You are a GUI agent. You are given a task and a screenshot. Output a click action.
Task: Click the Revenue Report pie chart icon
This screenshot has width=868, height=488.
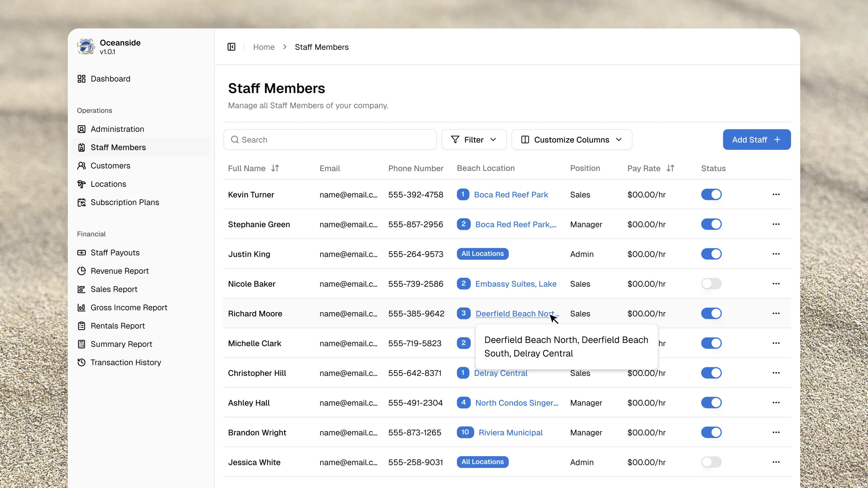[x=81, y=271]
